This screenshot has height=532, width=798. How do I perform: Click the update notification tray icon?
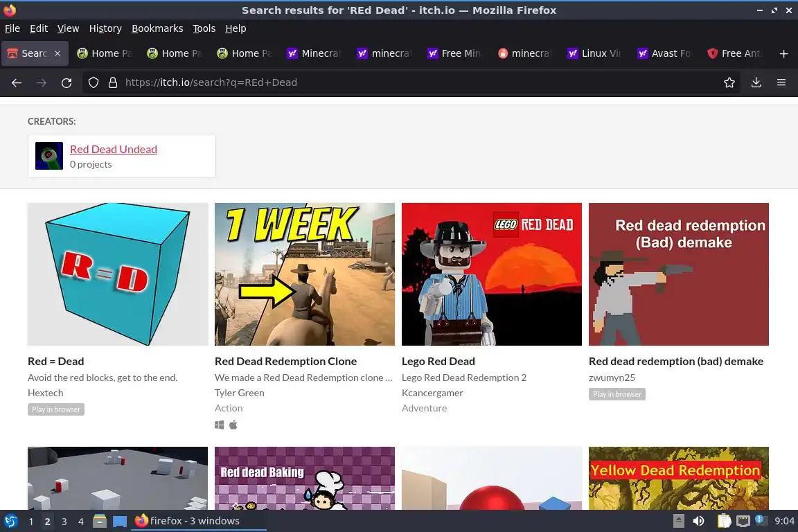760,520
